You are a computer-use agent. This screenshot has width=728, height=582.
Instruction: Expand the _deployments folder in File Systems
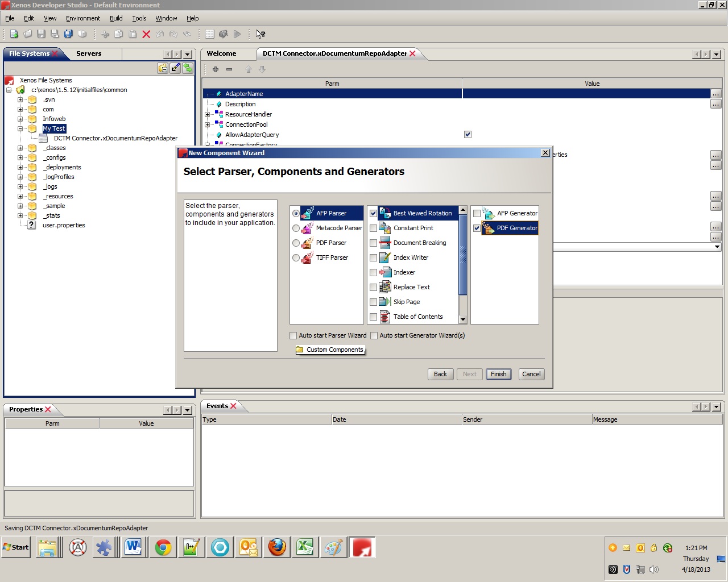pos(20,167)
